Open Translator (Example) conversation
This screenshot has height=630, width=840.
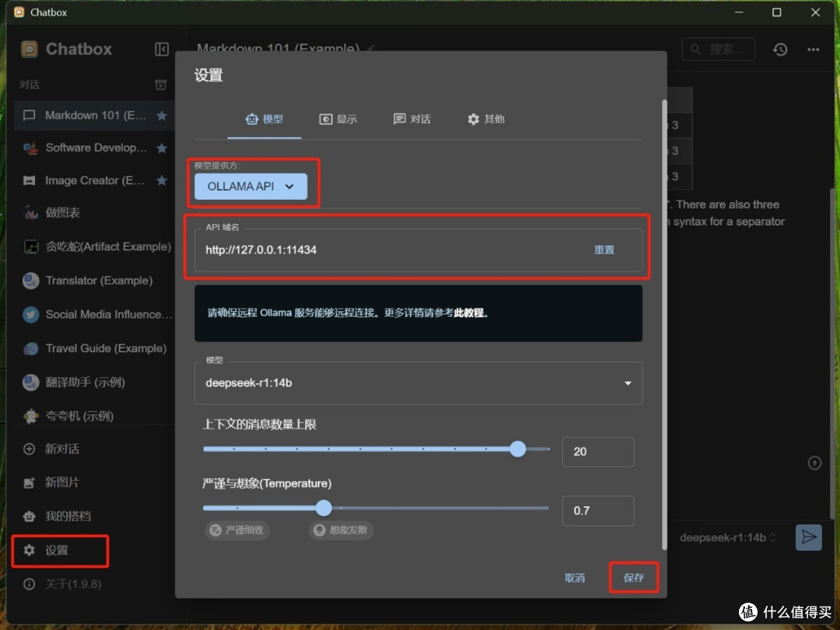95,281
